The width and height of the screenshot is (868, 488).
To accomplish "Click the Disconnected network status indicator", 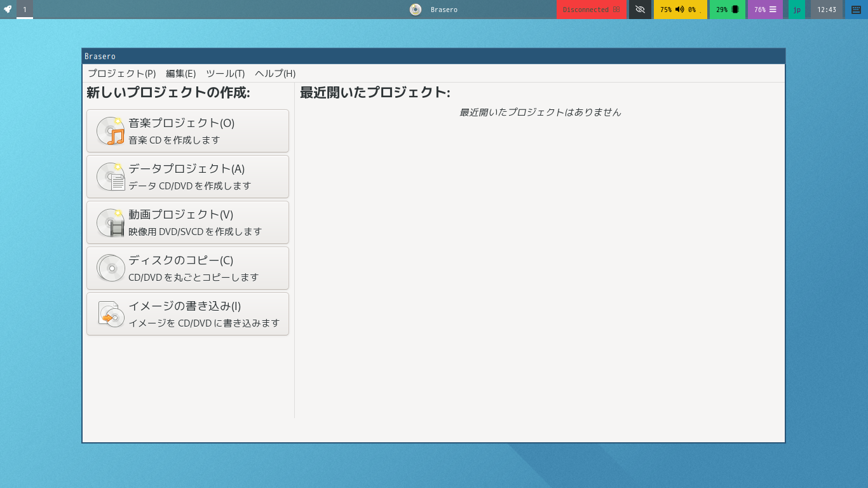I will coord(592,10).
